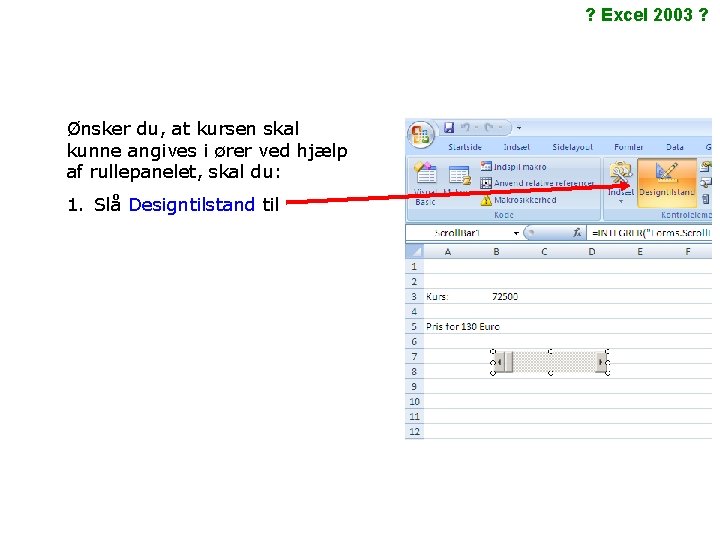Select column E header

639,252
